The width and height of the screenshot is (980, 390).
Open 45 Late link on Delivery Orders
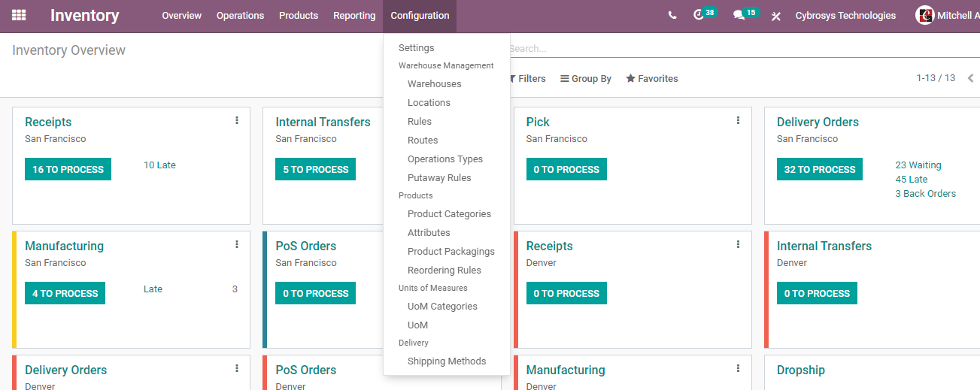(912, 179)
